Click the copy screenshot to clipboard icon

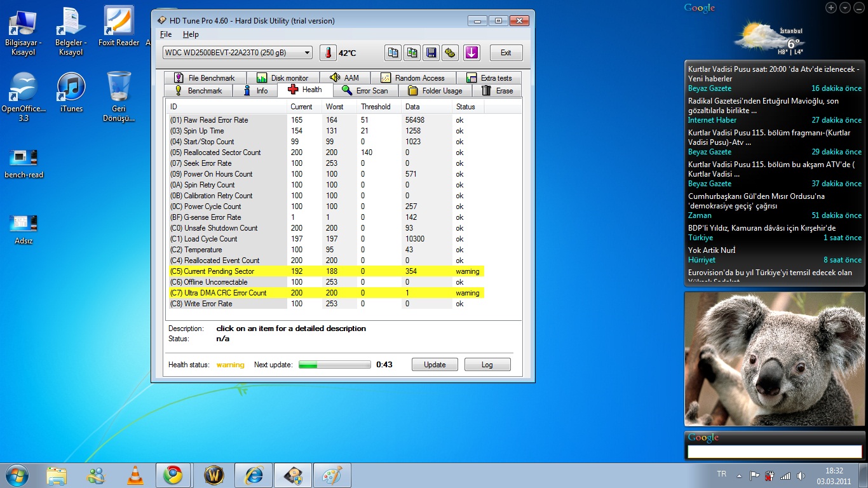coord(412,53)
